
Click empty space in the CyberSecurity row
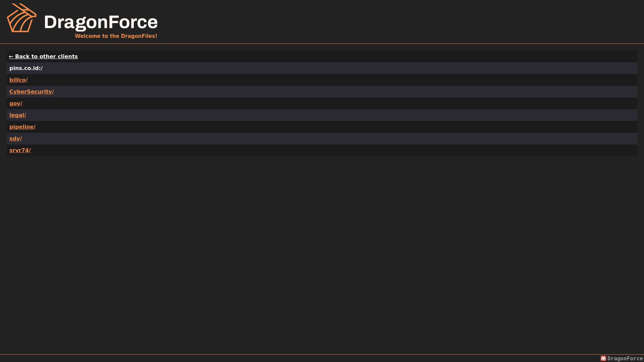pyautogui.click(x=335, y=92)
